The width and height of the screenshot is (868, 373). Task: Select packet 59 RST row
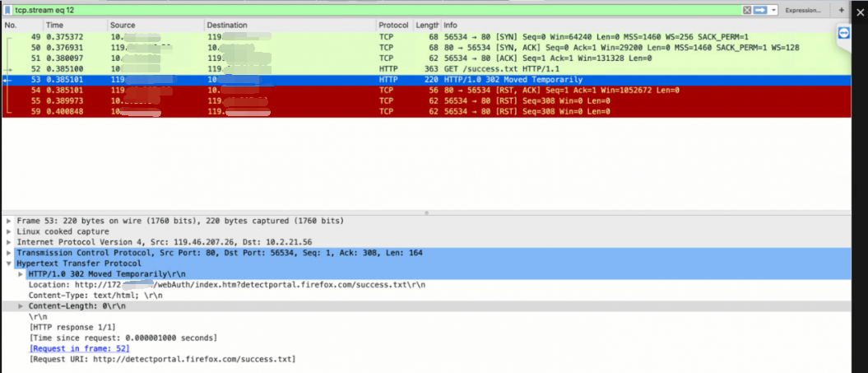point(426,111)
